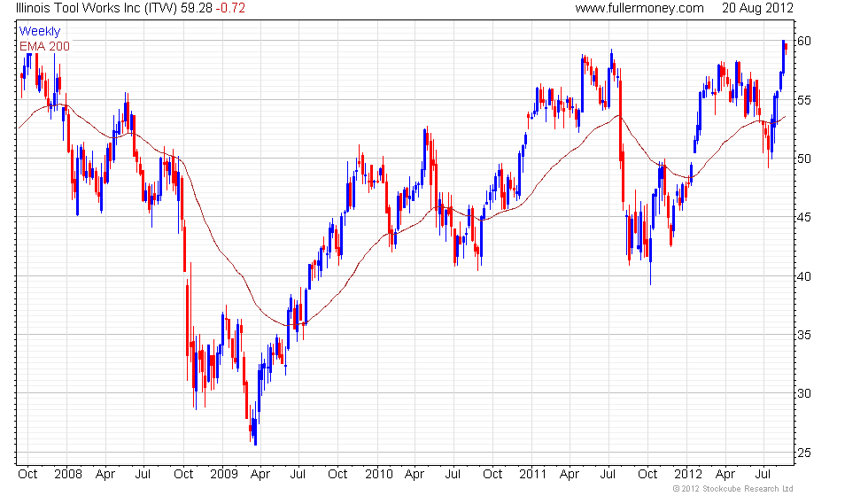Screen dimensions: 868x496
Task: Click the 40 price axis label
Action: tap(804, 276)
